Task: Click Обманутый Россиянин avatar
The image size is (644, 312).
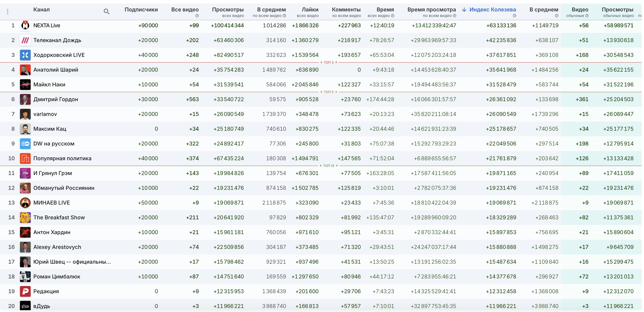Action: [x=25, y=188]
